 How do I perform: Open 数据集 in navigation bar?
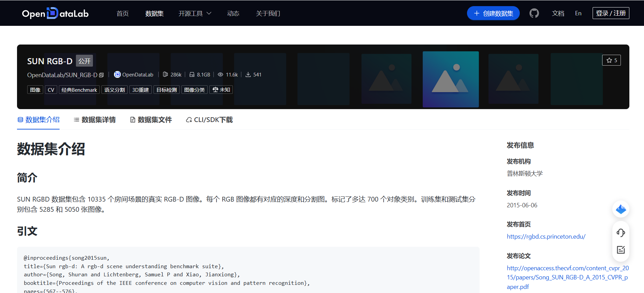click(155, 13)
